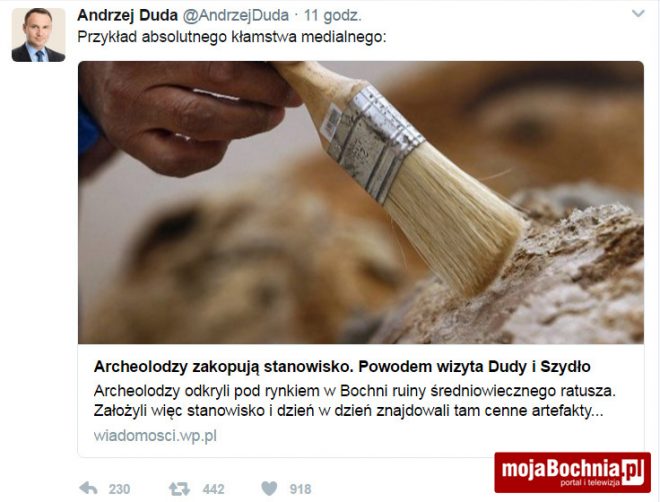The image size is (660, 502).
Task: Visit the wiadomosci.wp.pl domain link
Action: [155, 436]
